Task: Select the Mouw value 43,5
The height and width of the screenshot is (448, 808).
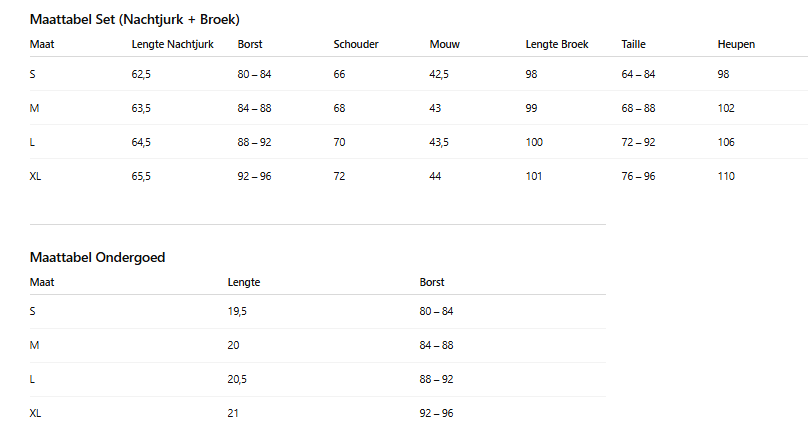Action: (439, 142)
